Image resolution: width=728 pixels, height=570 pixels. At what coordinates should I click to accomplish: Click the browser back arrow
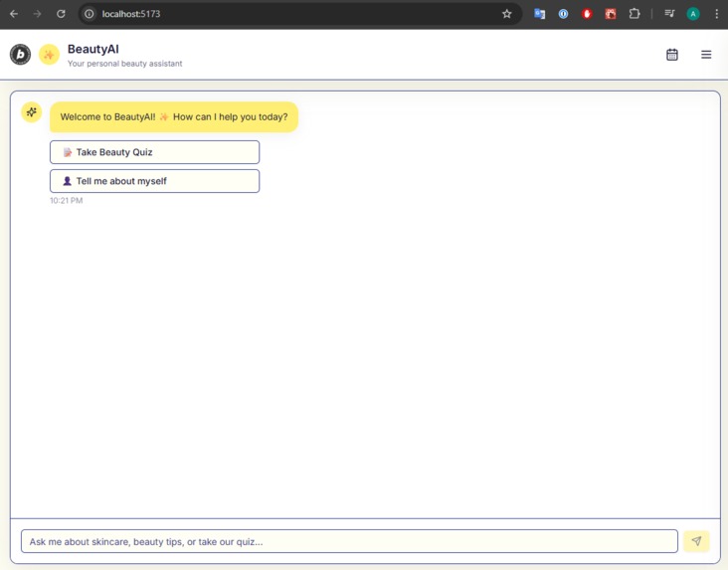14,14
